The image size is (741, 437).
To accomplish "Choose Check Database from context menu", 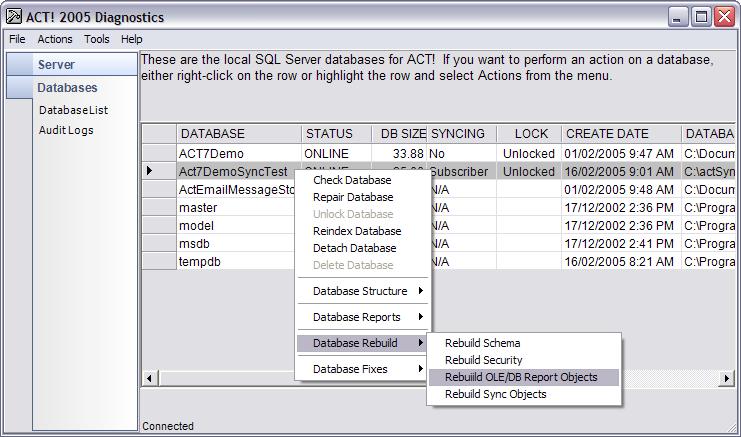I will 352,180.
